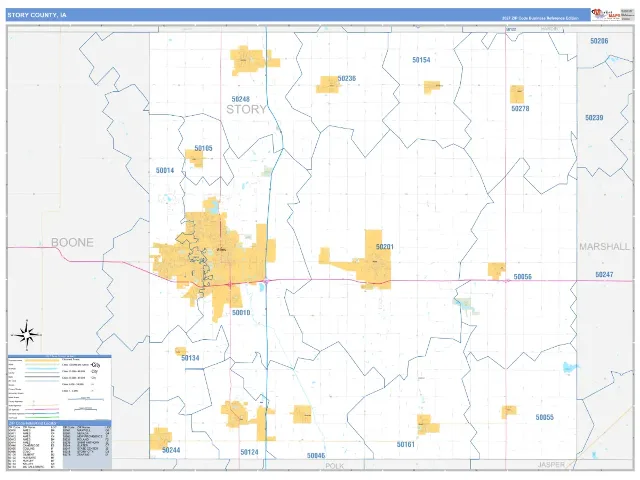Click the "STORY COUNTY, IA" map title
Image resolution: width=640 pixels, height=480 pixels.
37,15
